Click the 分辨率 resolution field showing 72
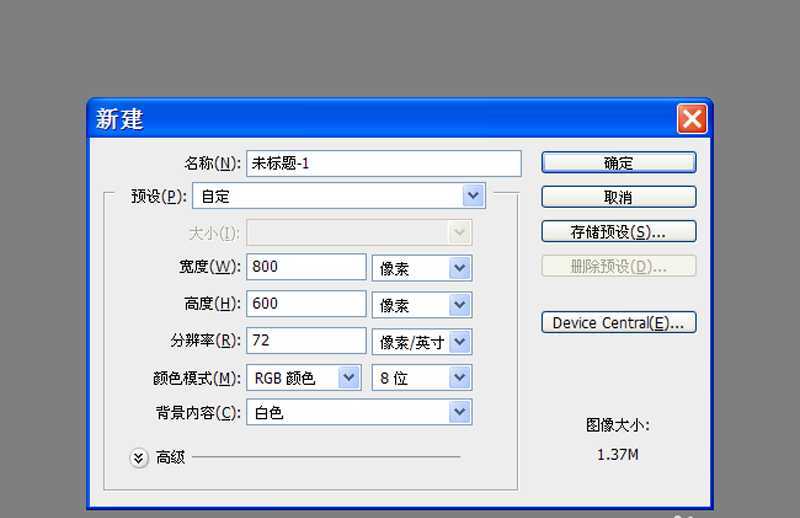800x518 pixels. coord(306,340)
